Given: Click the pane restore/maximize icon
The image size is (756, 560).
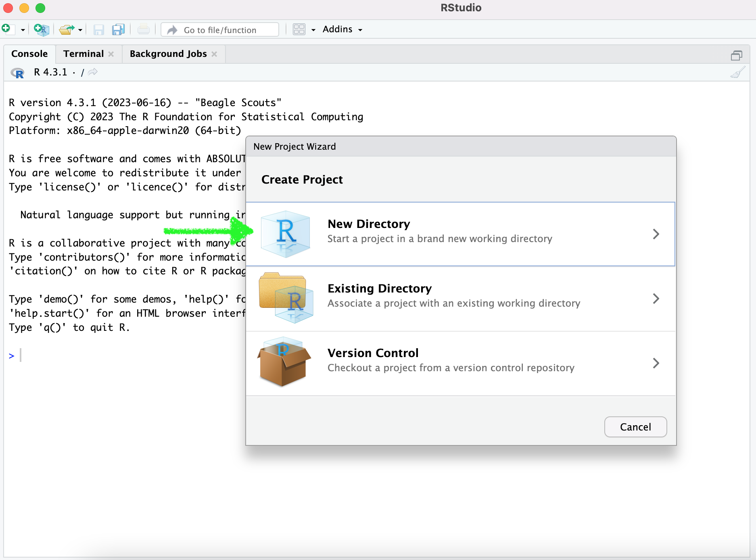Looking at the screenshot, I should tap(737, 55).
